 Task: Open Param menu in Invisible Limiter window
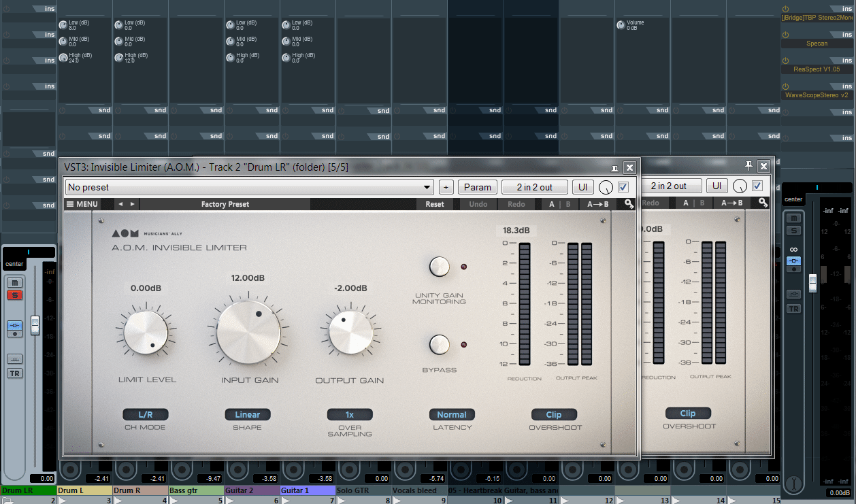tap(478, 187)
